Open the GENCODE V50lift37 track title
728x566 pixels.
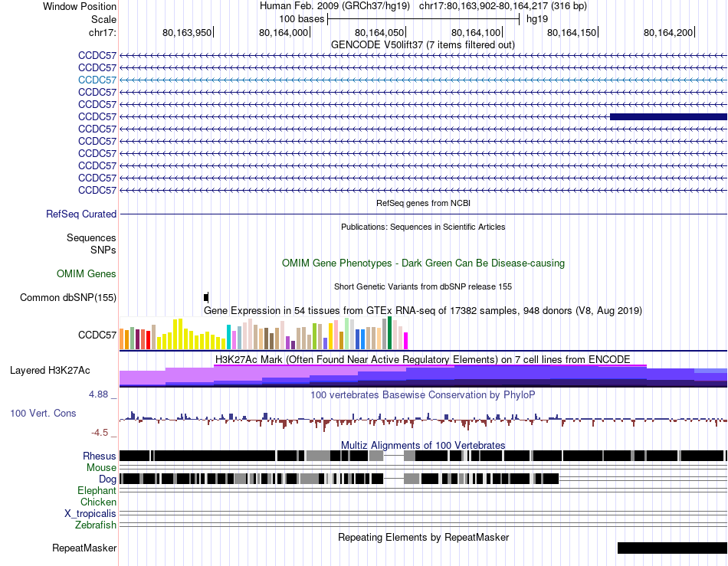[422, 45]
